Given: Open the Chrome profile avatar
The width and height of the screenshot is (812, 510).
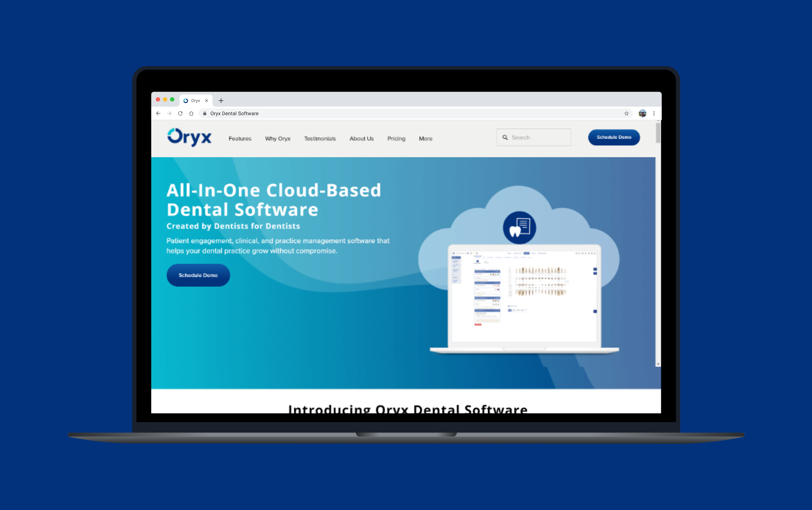Looking at the screenshot, I should click(642, 114).
